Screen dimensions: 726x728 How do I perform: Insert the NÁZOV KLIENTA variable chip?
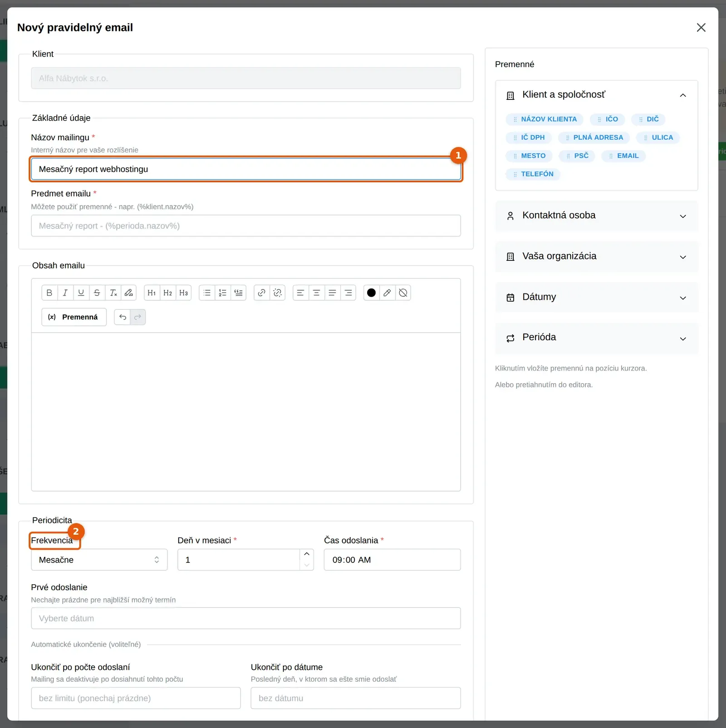click(x=545, y=119)
